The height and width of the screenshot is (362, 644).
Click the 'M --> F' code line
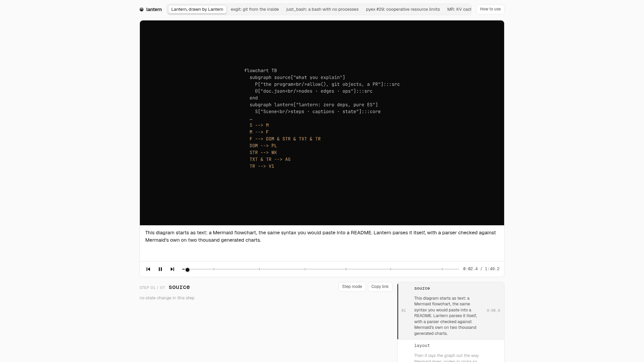[x=259, y=132]
